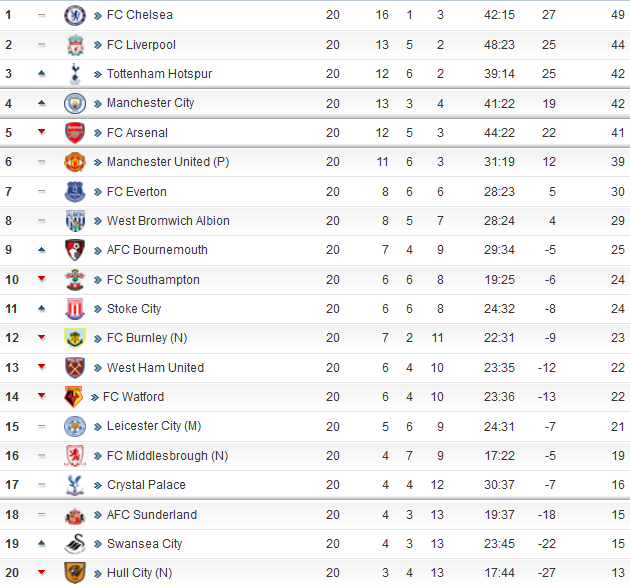The height and width of the screenshot is (588, 630).
Task: Open the Stoke City team link
Action: [134, 309]
